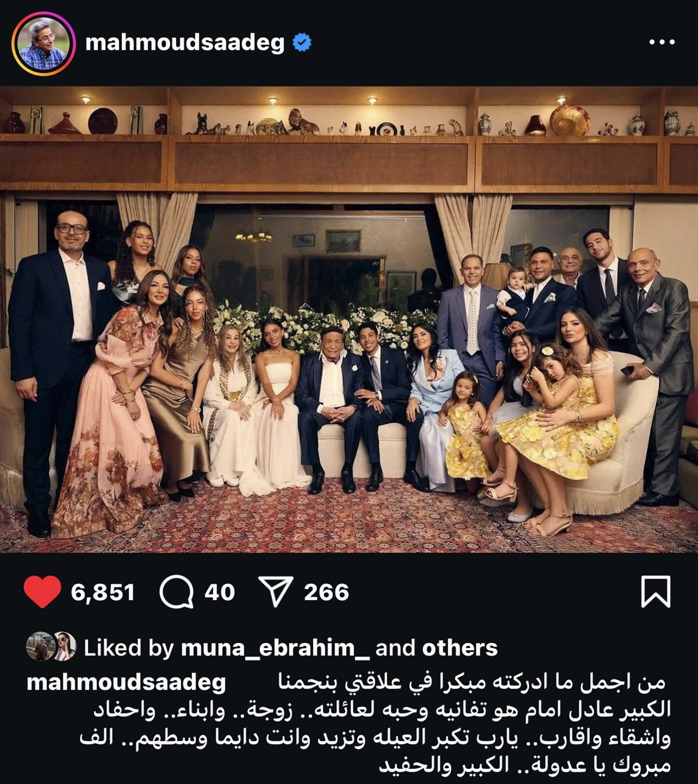The width and height of the screenshot is (698, 784).
Task: Tap the elderly man seated center
Action: click(x=329, y=407)
